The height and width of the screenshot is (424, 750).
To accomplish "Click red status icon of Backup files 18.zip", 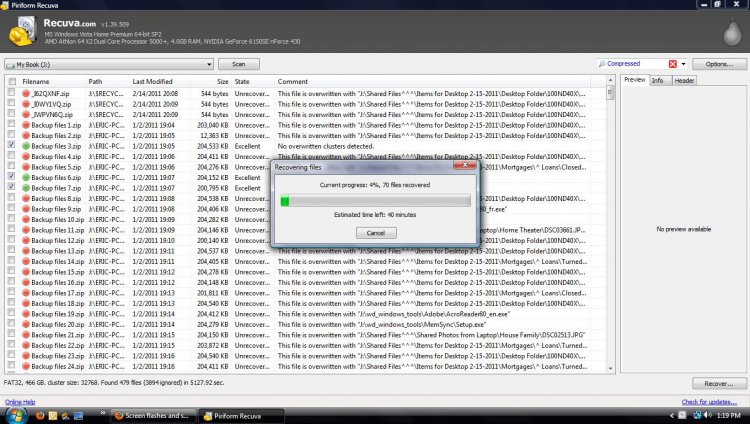I will [26, 303].
